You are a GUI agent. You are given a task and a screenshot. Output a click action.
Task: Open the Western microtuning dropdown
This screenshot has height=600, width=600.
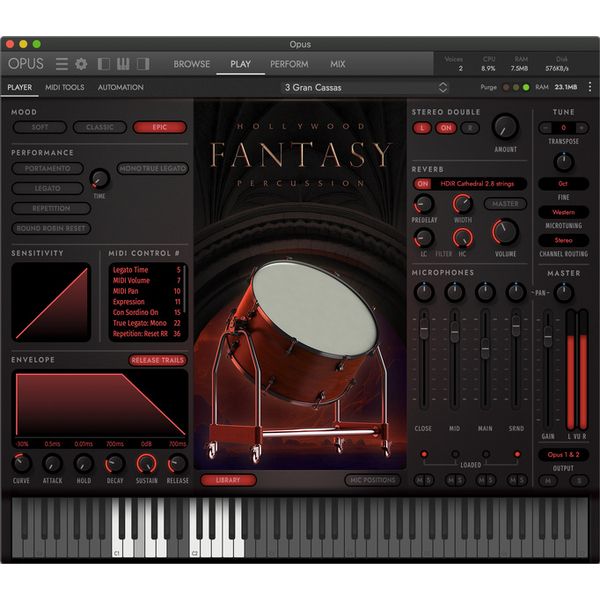click(x=563, y=212)
